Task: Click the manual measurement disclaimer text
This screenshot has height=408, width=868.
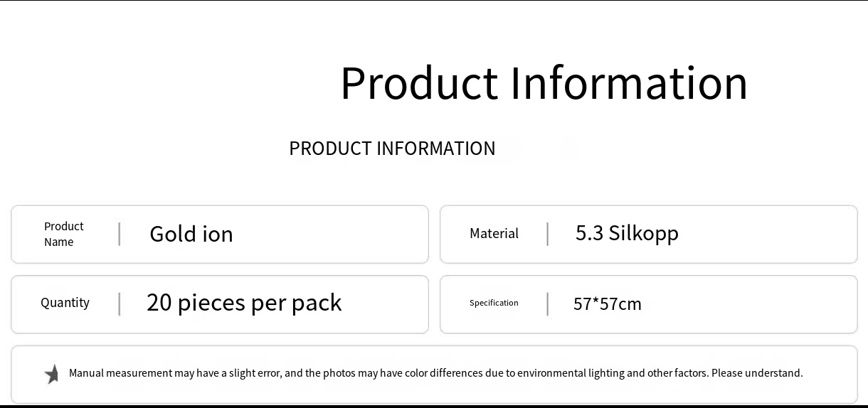Action: (435, 373)
